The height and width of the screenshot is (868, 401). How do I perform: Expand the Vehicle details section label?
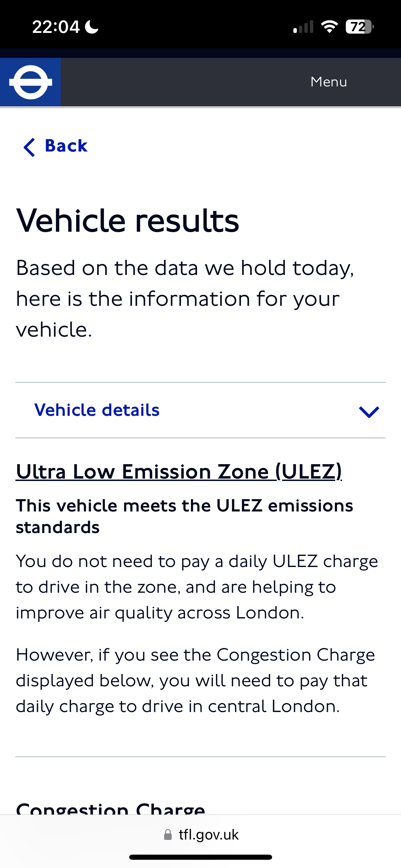click(x=97, y=410)
